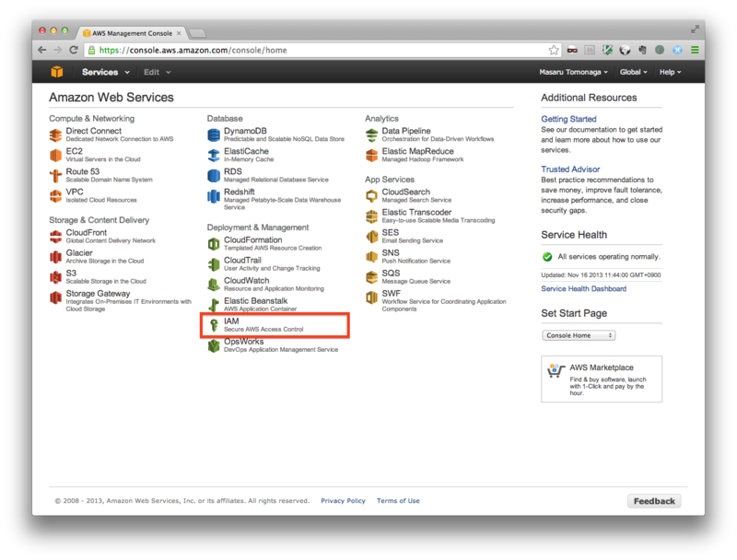Open the Help dropdown menu
The width and height of the screenshot is (737, 560).
pyautogui.click(x=670, y=72)
